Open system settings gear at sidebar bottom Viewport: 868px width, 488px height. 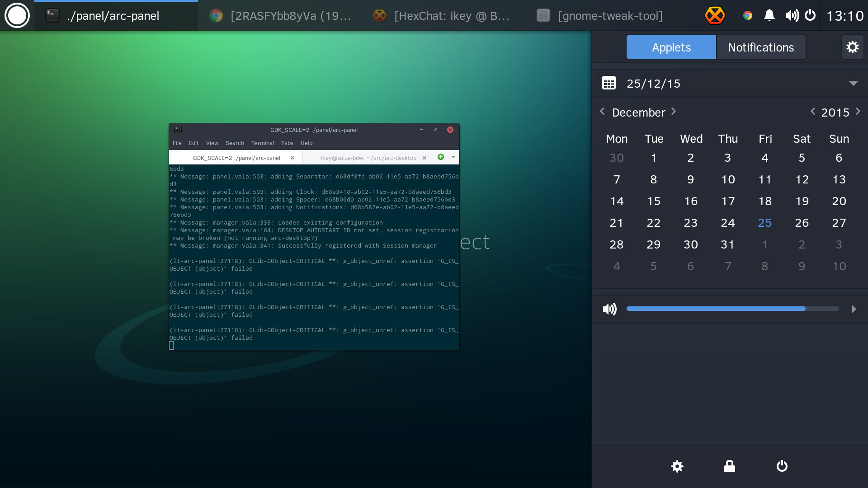coord(677,466)
